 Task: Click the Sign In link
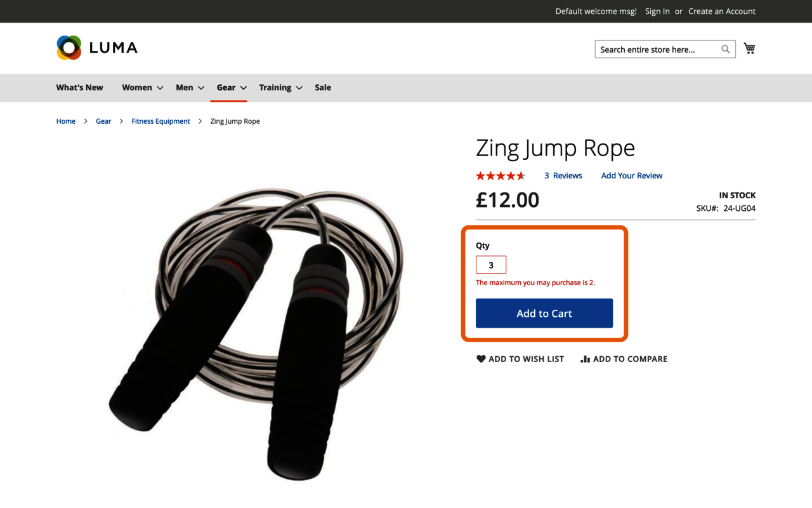[657, 11]
